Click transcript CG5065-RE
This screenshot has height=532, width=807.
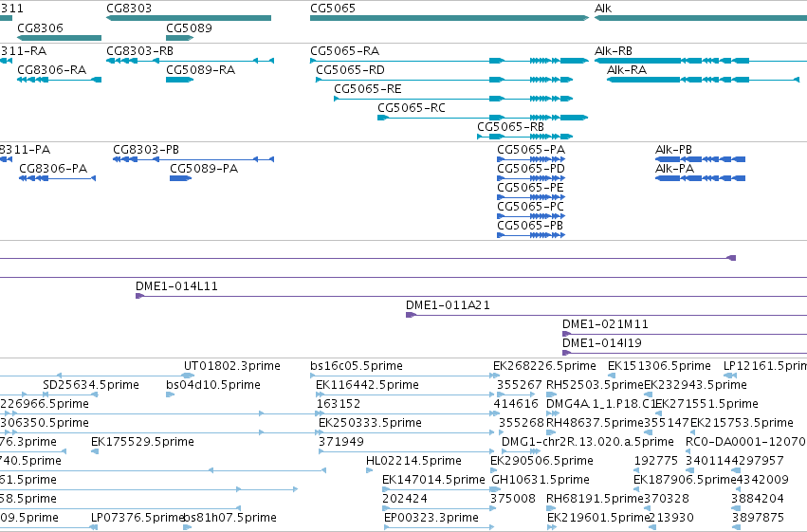tap(453, 99)
